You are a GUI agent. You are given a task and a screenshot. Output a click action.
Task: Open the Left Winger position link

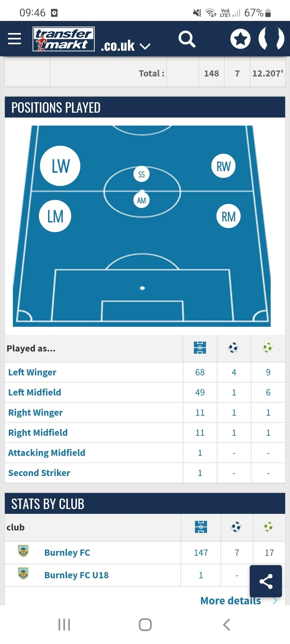point(32,372)
